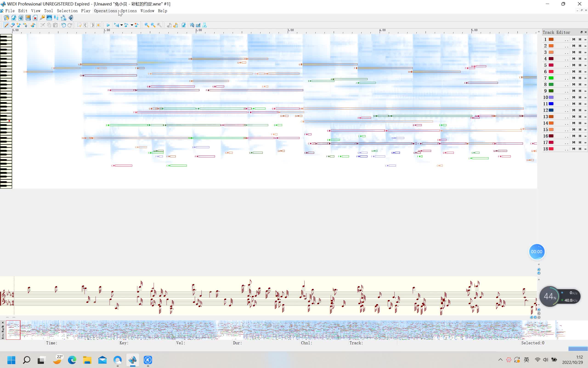Viewport: 588px width, 368px height.
Task: Click the select all notes icon
Action: point(98,25)
